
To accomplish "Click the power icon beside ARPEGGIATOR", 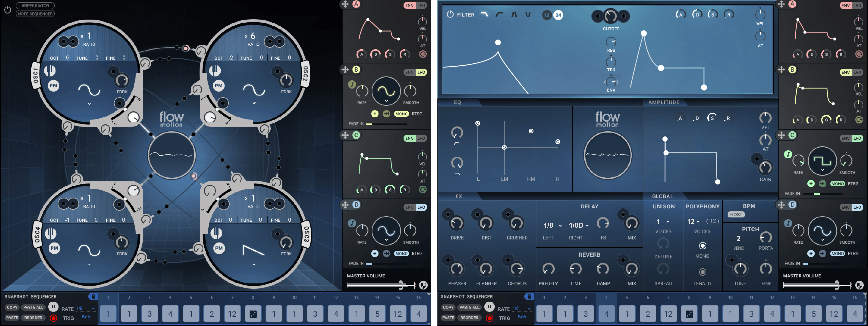I will [x=7, y=10].
